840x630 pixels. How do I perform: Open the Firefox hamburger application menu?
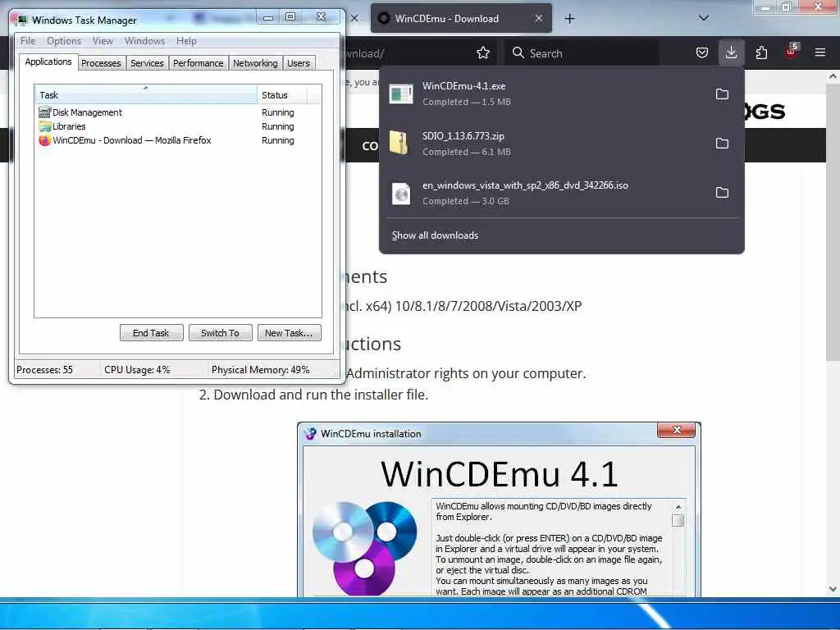(x=819, y=52)
